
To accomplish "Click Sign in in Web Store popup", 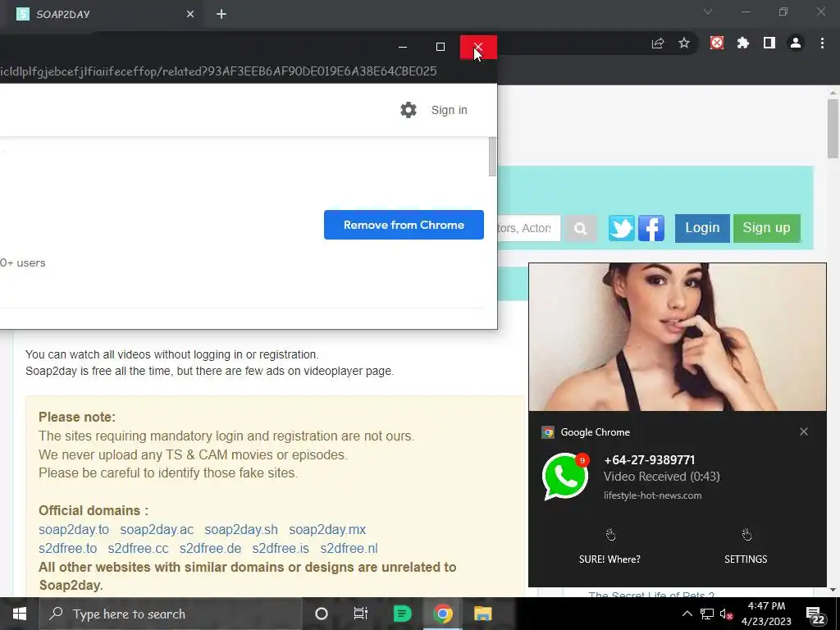I will (449, 110).
